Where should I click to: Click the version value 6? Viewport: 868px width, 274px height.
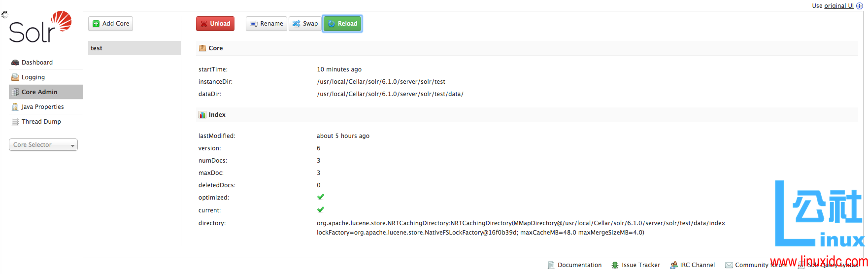pos(319,148)
